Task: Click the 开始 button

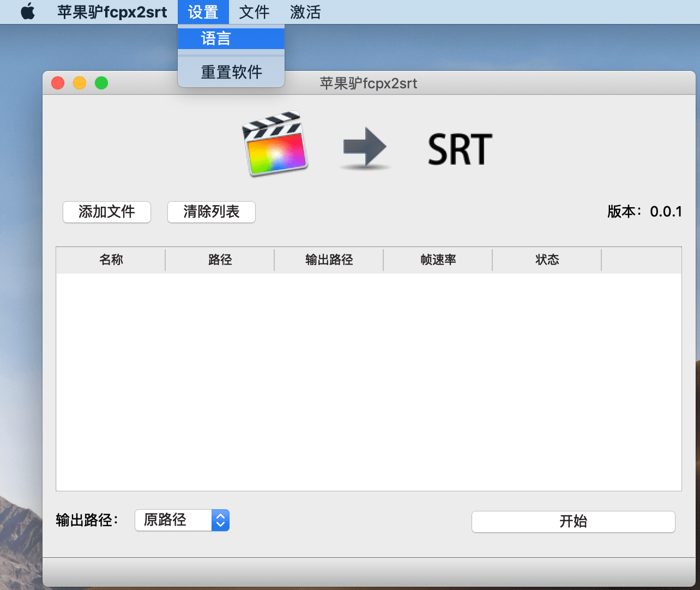Action: (x=574, y=521)
